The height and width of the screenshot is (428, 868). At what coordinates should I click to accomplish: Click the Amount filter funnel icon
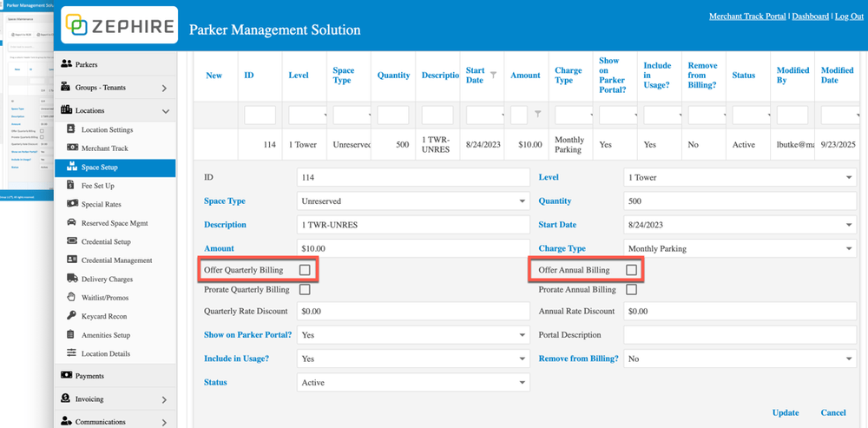click(537, 114)
